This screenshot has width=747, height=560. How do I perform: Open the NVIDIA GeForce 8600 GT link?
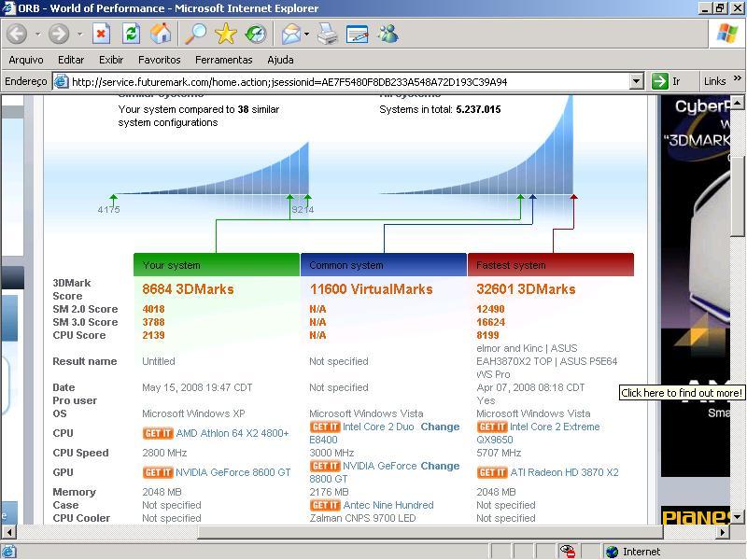(233, 472)
